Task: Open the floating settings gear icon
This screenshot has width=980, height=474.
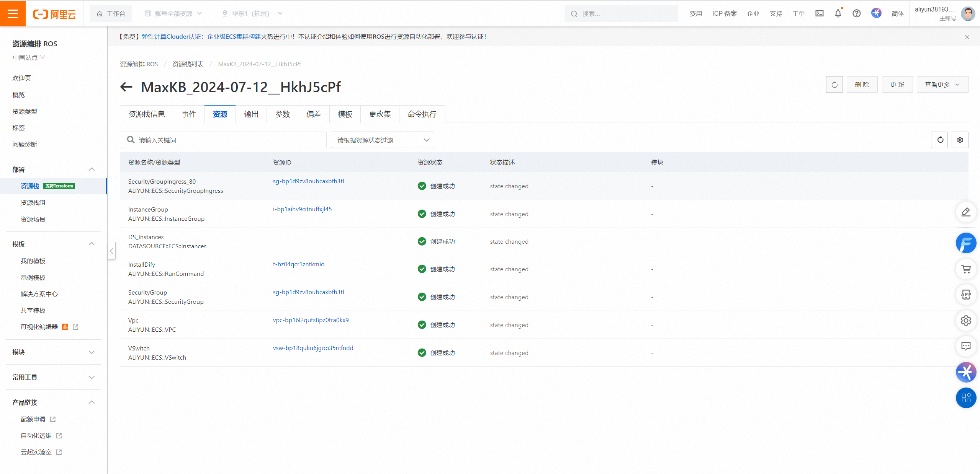Action: point(966,320)
